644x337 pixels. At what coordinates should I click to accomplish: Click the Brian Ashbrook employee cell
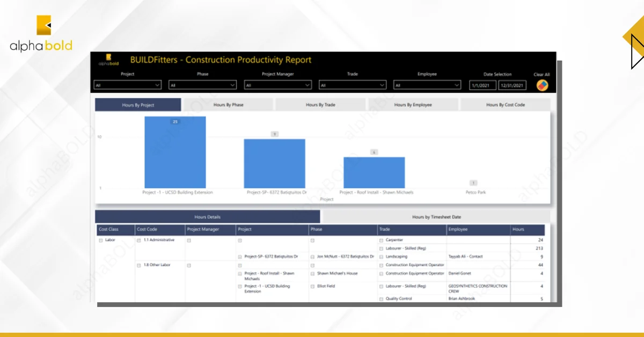click(x=462, y=298)
